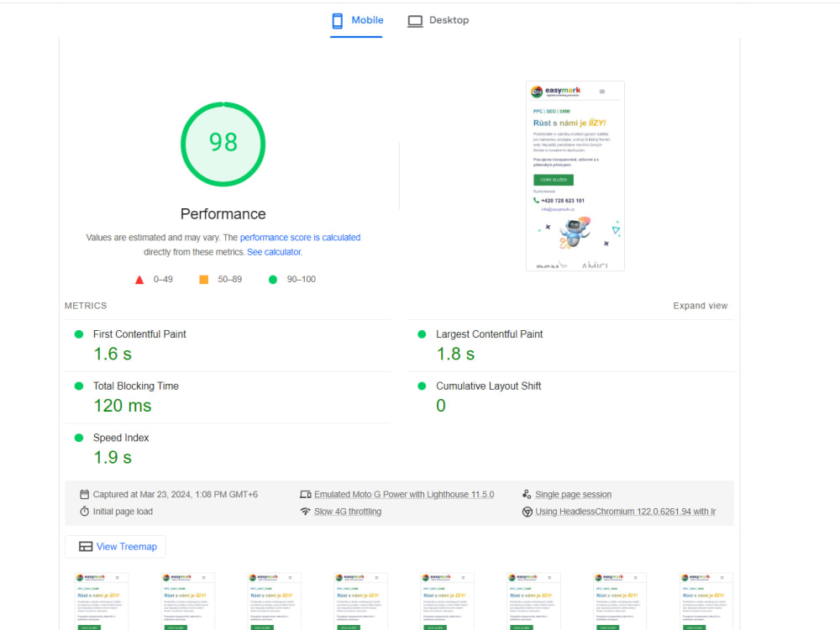Click the network icon beside Slow 4G throttling
This screenshot has width=840, height=630.
(x=307, y=511)
